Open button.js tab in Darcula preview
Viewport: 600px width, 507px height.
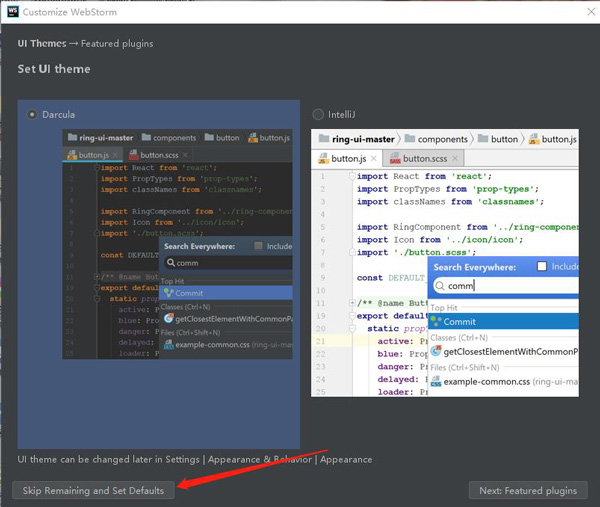click(x=94, y=155)
